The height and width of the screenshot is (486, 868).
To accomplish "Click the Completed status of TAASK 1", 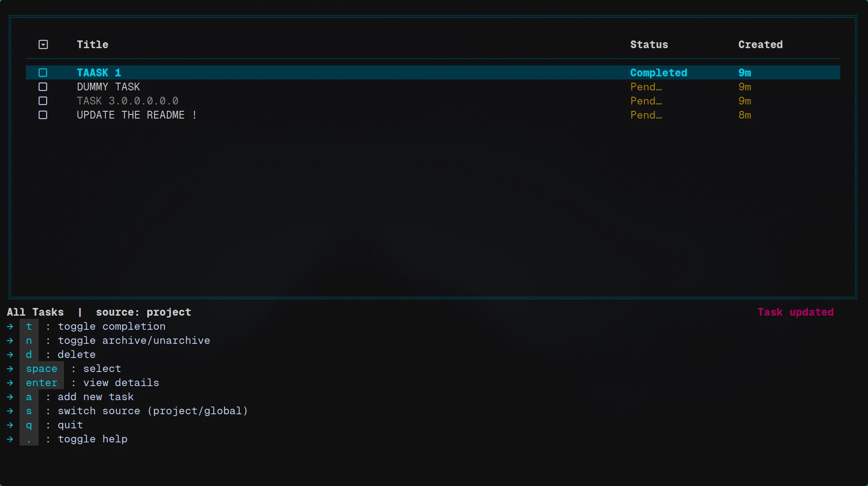I will pos(658,73).
